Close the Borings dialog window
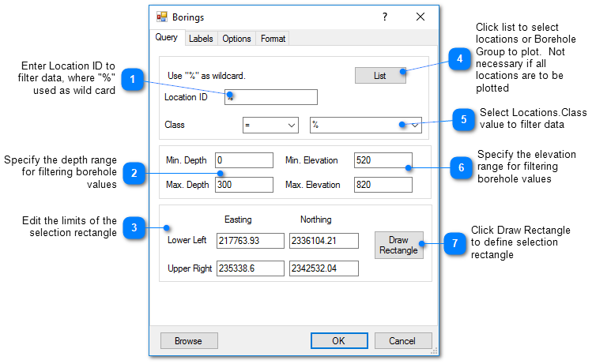This screenshot has height=364, width=592. (420, 17)
